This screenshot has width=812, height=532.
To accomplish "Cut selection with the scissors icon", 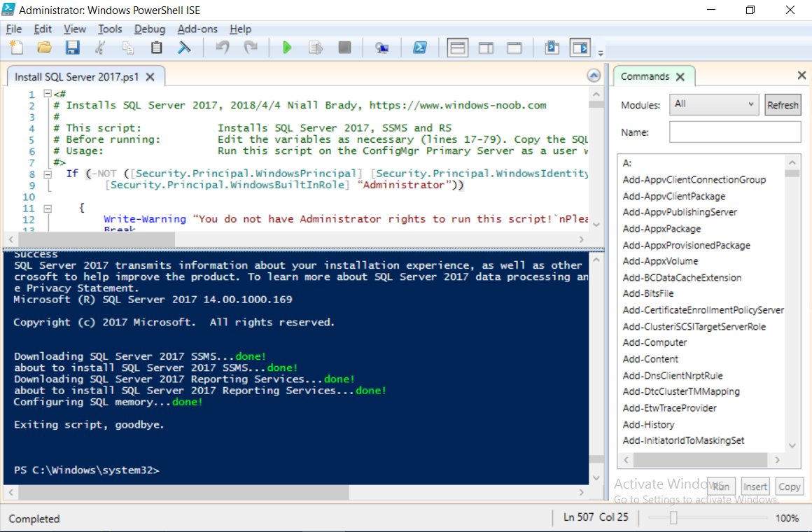I will click(100, 48).
